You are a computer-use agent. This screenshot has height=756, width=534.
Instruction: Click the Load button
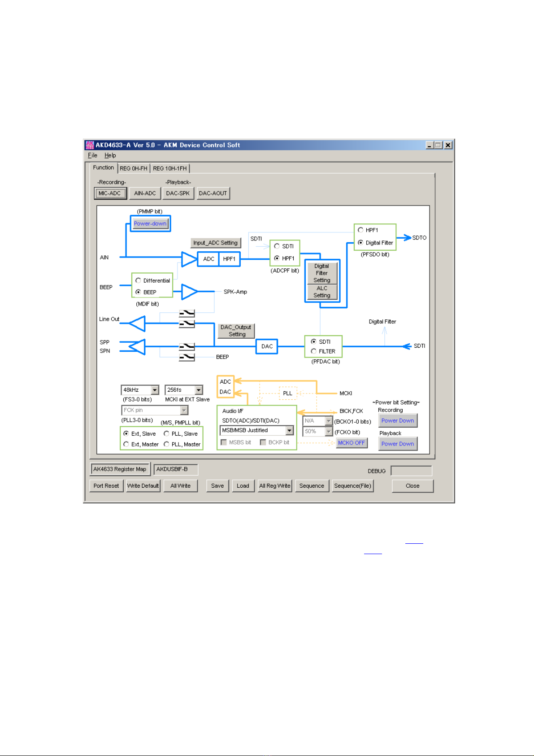[x=243, y=486]
